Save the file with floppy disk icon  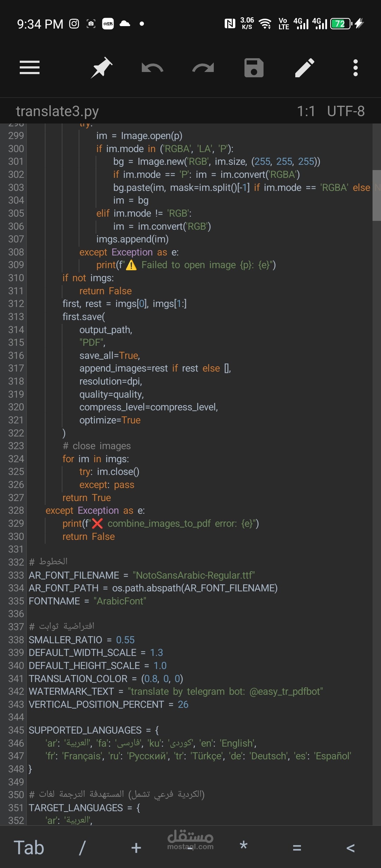pyautogui.click(x=254, y=67)
